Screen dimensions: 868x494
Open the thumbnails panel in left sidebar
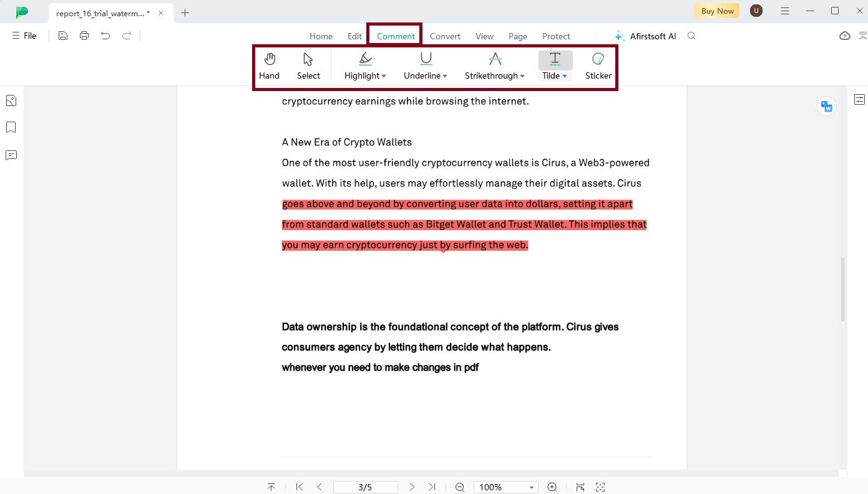pyautogui.click(x=11, y=100)
